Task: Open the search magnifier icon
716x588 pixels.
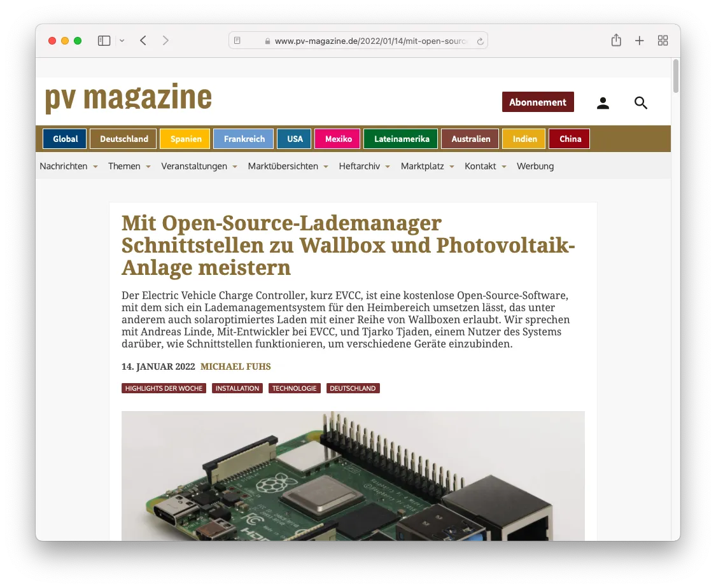Action: click(x=641, y=102)
